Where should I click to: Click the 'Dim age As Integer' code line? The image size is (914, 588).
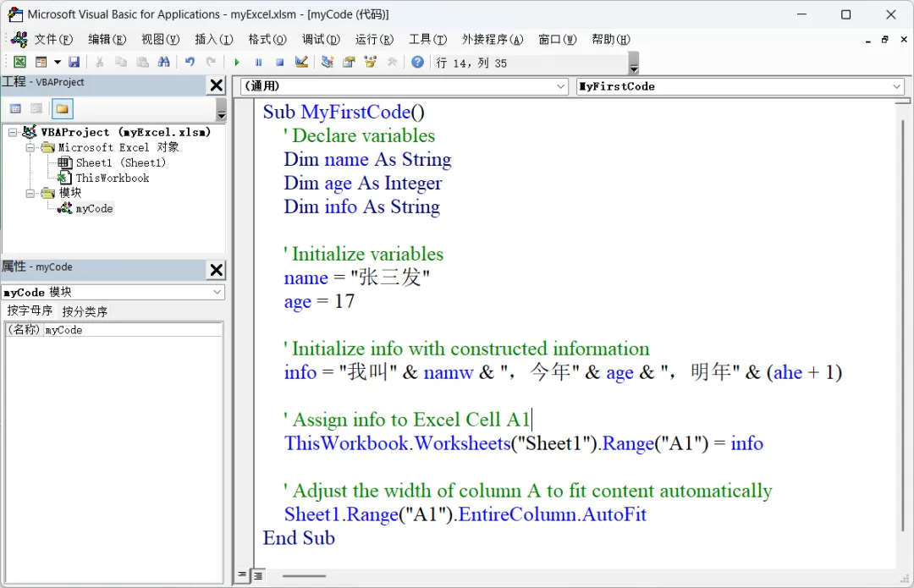(x=362, y=183)
